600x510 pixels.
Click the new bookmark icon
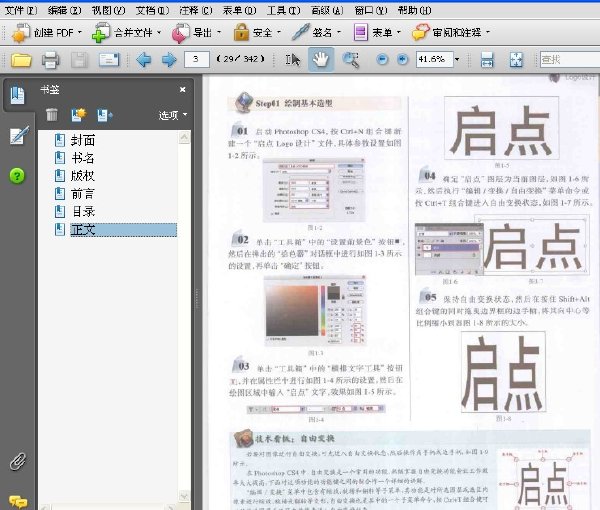78,114
